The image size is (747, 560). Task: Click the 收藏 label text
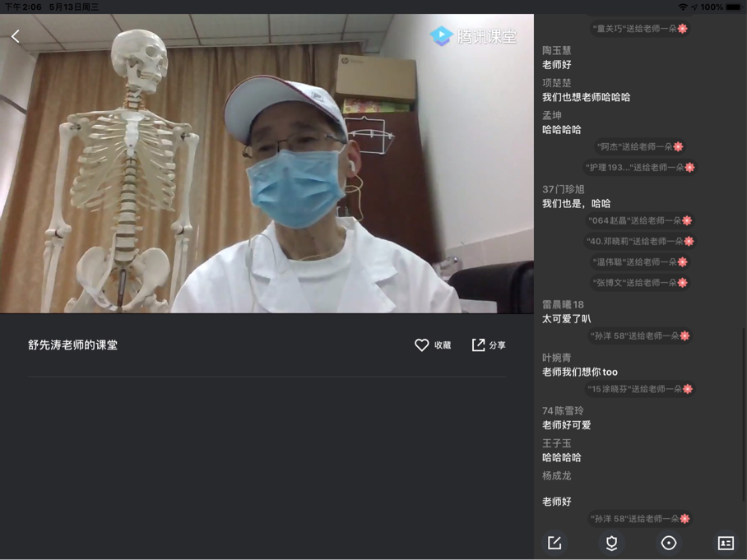pyautogui.click(x=443, y=345)
